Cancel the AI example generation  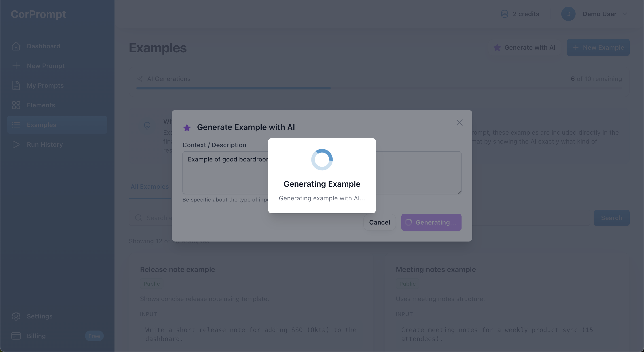point(379,222)
